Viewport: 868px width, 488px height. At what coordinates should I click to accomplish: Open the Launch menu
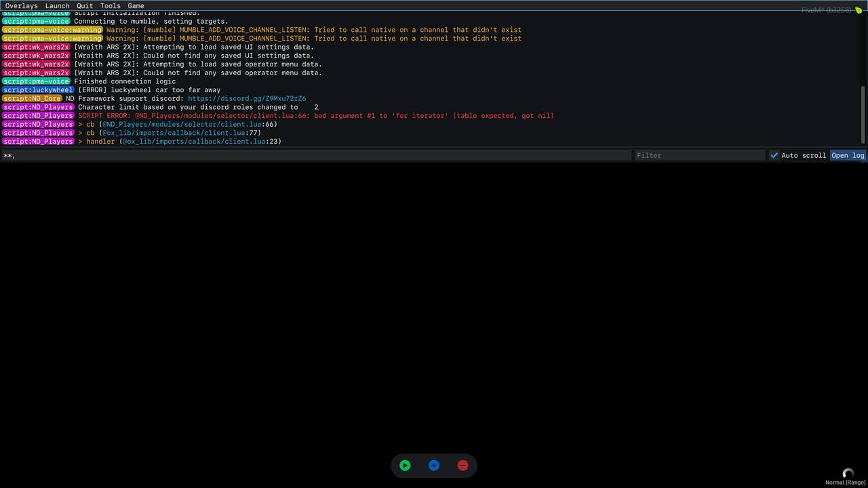coord(57,5)
